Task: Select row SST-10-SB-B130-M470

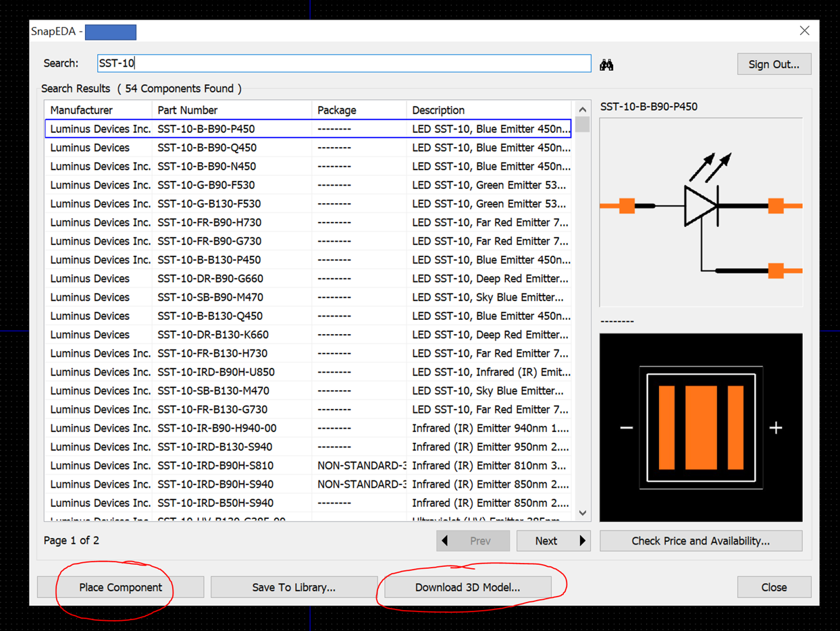Action: (308, 391)
